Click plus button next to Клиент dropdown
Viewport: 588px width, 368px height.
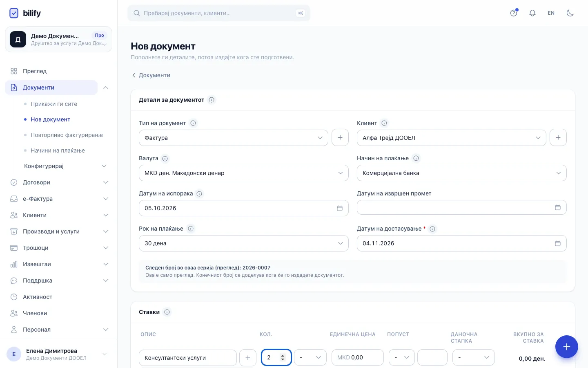pos(558,137)
